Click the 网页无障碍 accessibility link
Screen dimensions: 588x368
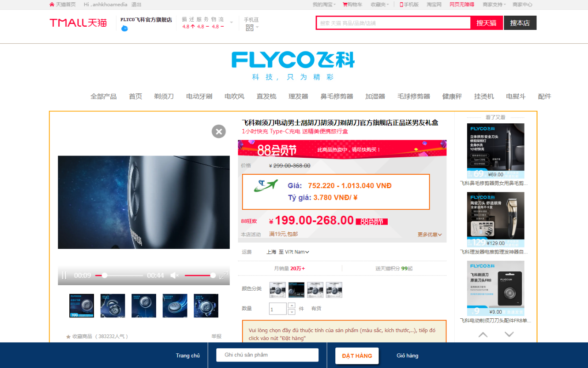[x=462, y=5]
